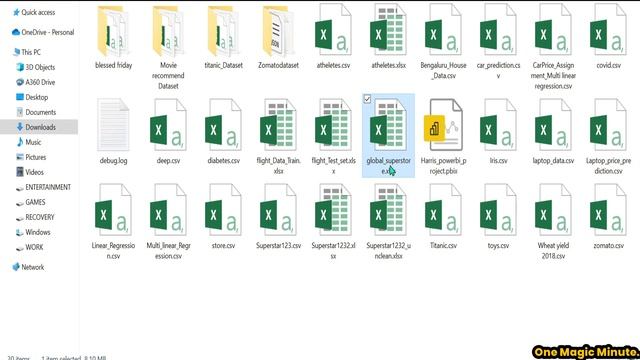Open Videos folder in sidebar
This screenshot has width=640, height=360.
pyautogui.click(x=30, y=172)
